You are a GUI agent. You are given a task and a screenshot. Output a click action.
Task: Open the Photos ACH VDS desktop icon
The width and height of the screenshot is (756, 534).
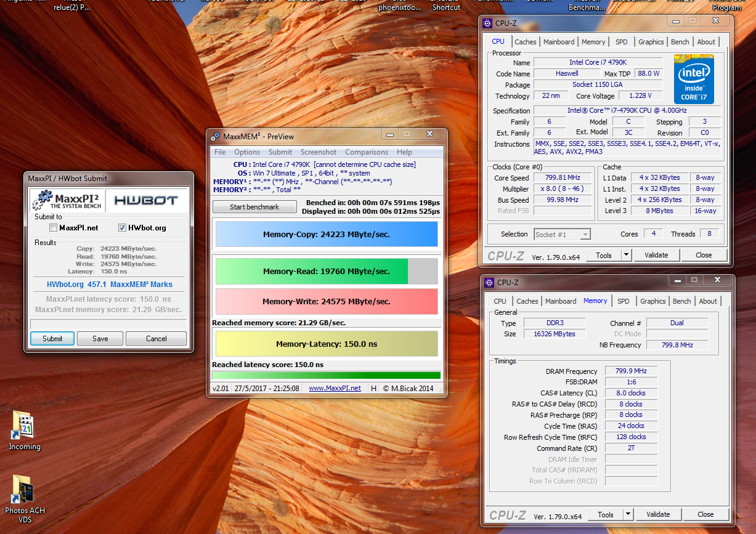24,489
